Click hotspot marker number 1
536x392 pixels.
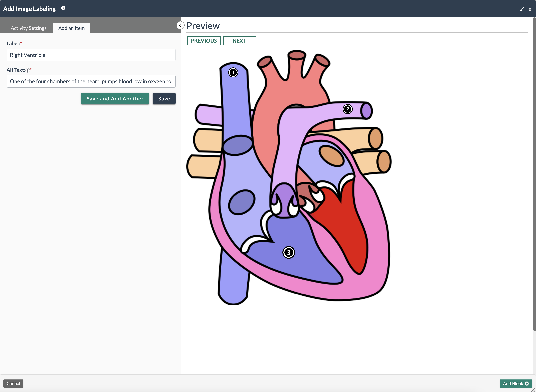point(233,72)
